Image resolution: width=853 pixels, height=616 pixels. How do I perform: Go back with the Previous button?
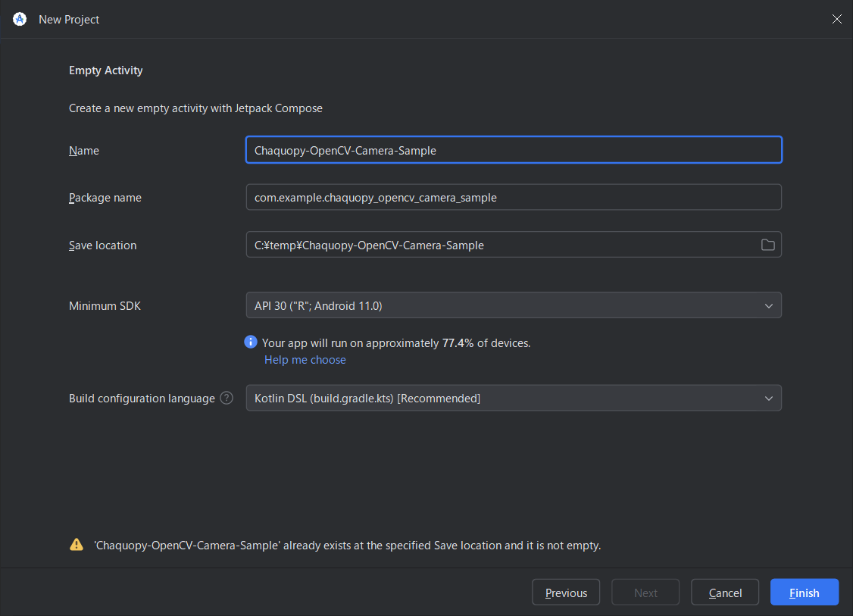tap(566, 592)
